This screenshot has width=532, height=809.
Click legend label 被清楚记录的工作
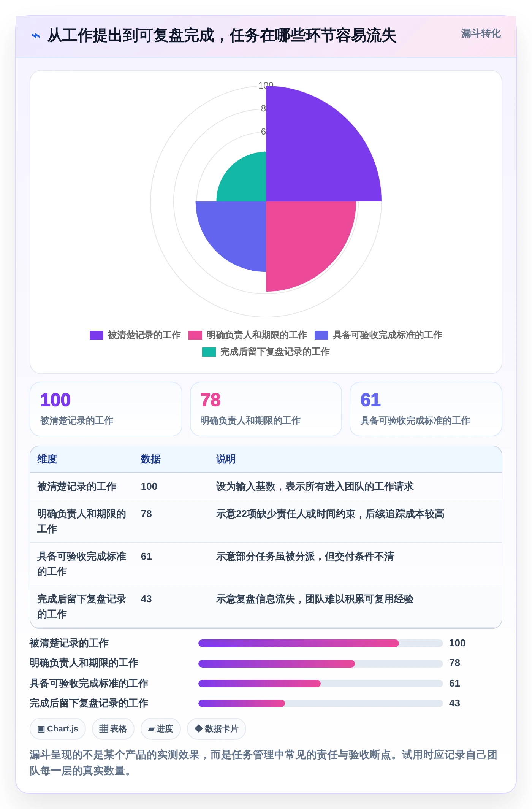click(x=144, y=335)
